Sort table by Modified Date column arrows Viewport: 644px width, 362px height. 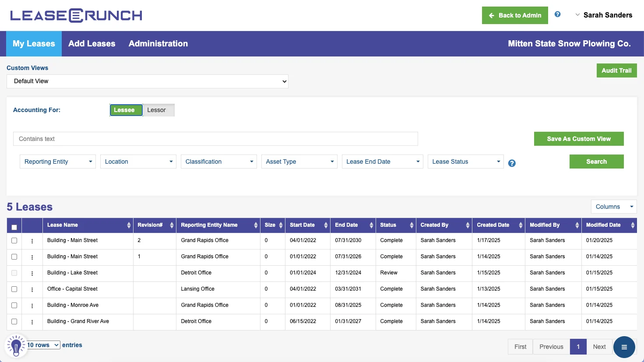point(633,225)
